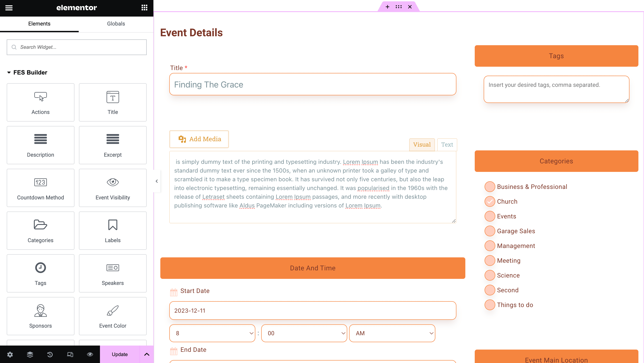Screen dimensions: 644x363
Task: Collapse the FES Builder section
Action: [9, 73]
